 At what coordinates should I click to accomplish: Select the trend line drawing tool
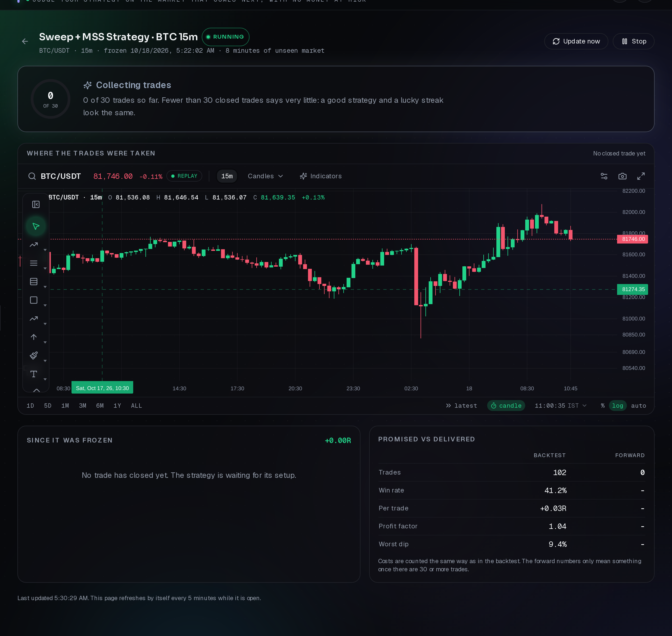click(x=33, y=245)
